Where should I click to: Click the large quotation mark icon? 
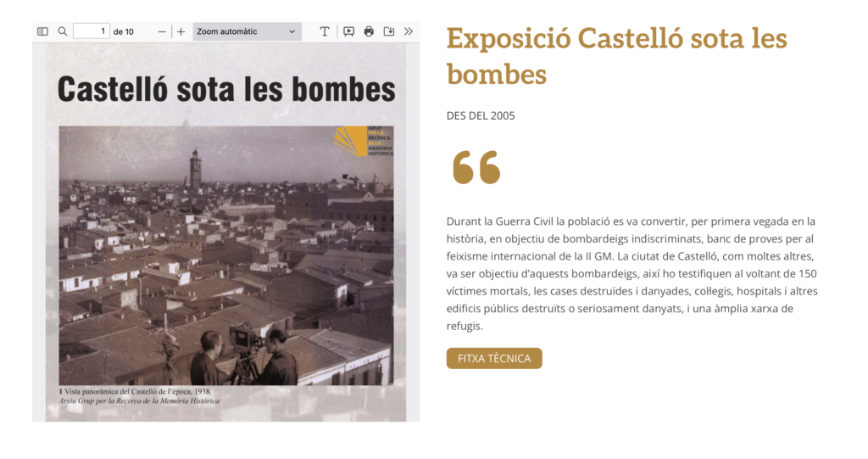(x=476, y=167)
